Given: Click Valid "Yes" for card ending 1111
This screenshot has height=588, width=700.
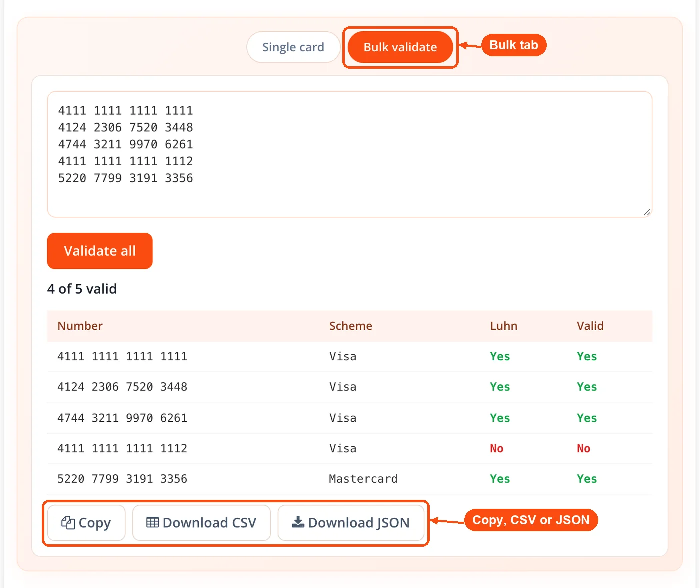Looking at the screenshot, I should pyautogui.click(x=587, y=356).
